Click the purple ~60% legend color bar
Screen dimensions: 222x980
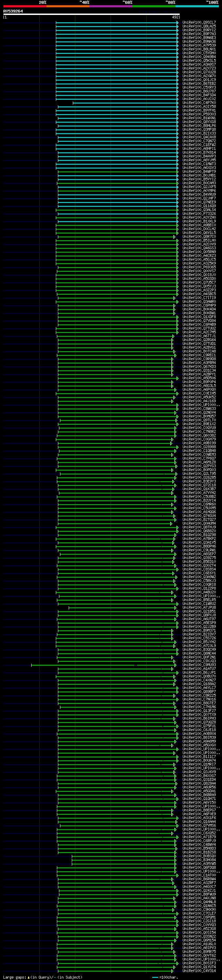click(111, 6)
